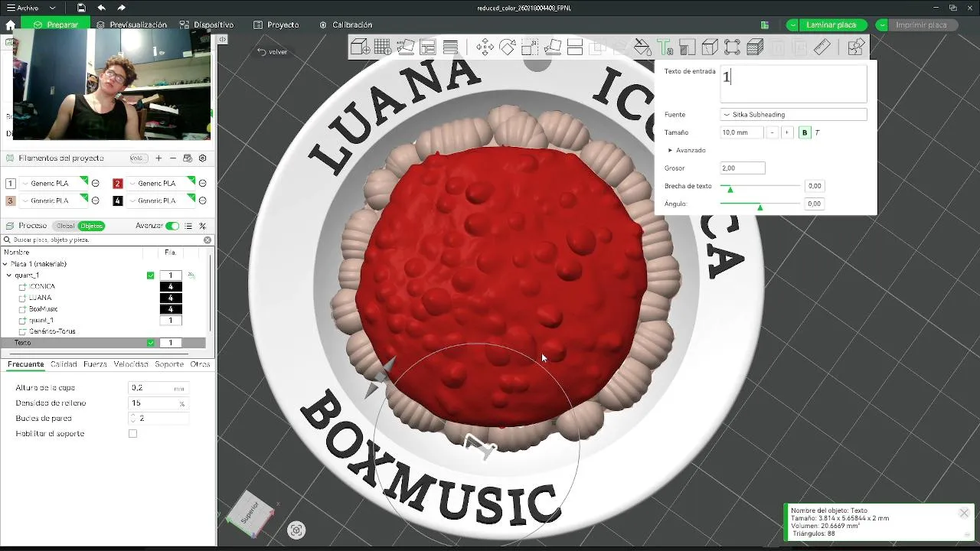Open filament 3 Generic PLA dropdown
980x551 pixels.
54,201
